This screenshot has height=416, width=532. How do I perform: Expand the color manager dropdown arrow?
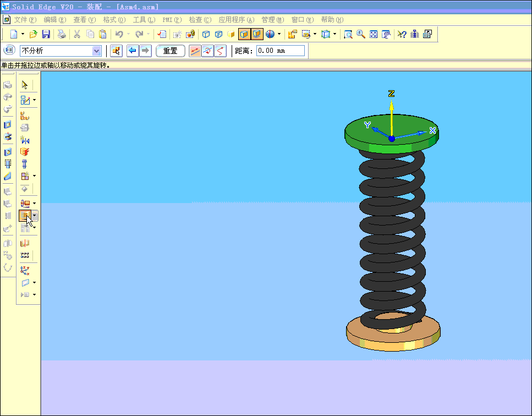coord(279,34)
